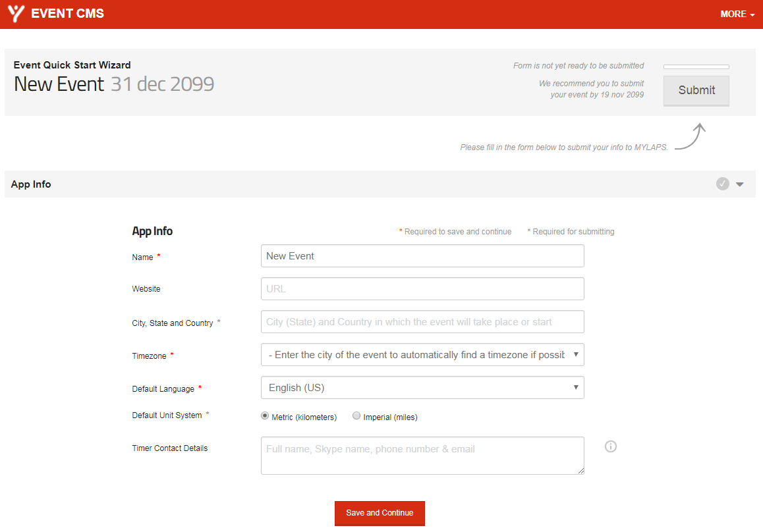The height and width of the screenshot is (532, 763).
Task: Click the Required to save and continue note
Action: click(x=455, y=232)
